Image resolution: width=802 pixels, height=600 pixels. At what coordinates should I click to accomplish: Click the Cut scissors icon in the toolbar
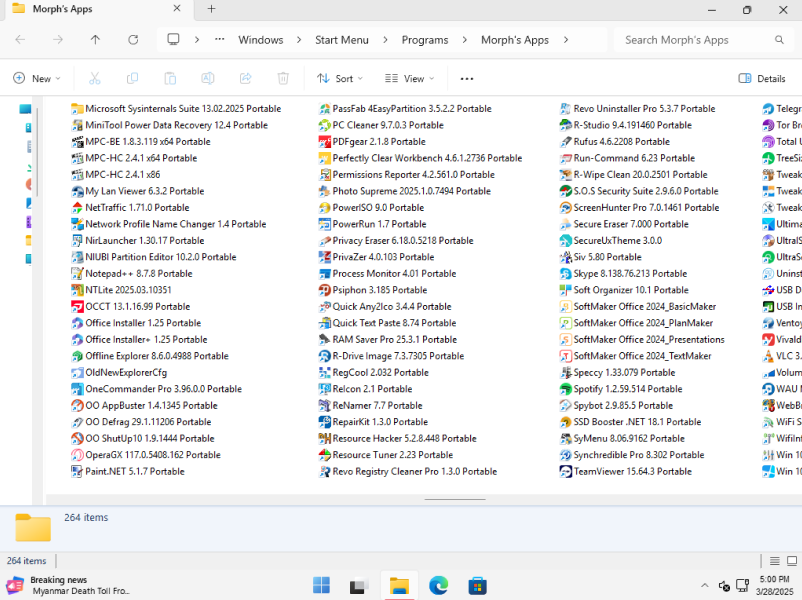[x=95, y=78]
